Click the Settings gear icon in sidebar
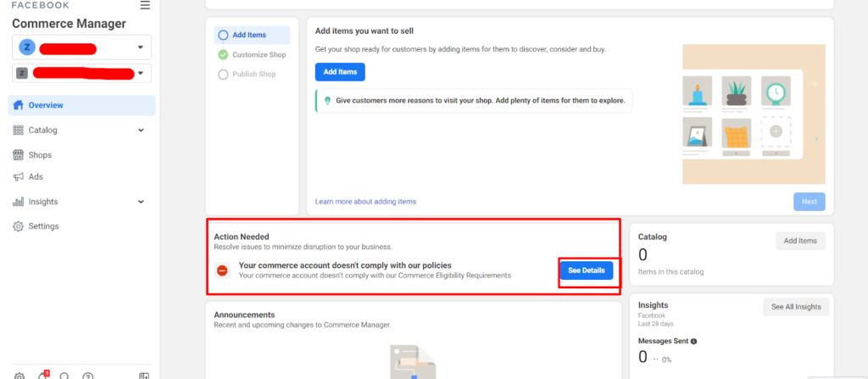 (x=19, y=226)
